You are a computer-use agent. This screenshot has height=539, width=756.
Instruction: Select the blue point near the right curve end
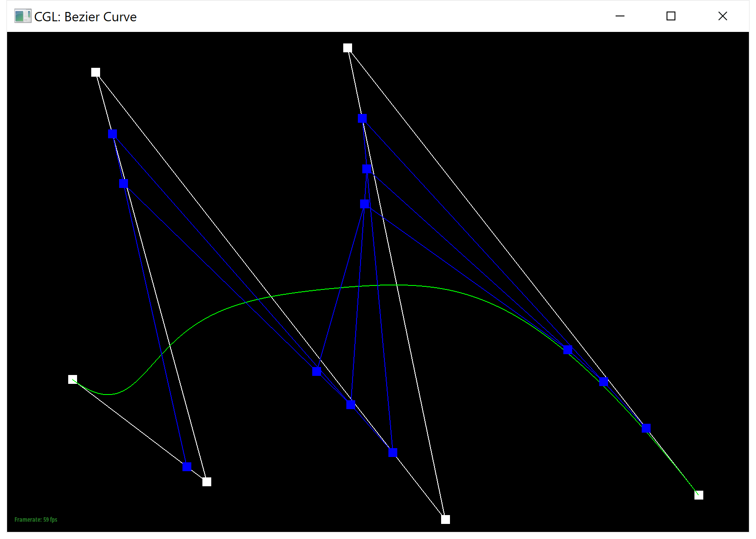pos(646,428)
